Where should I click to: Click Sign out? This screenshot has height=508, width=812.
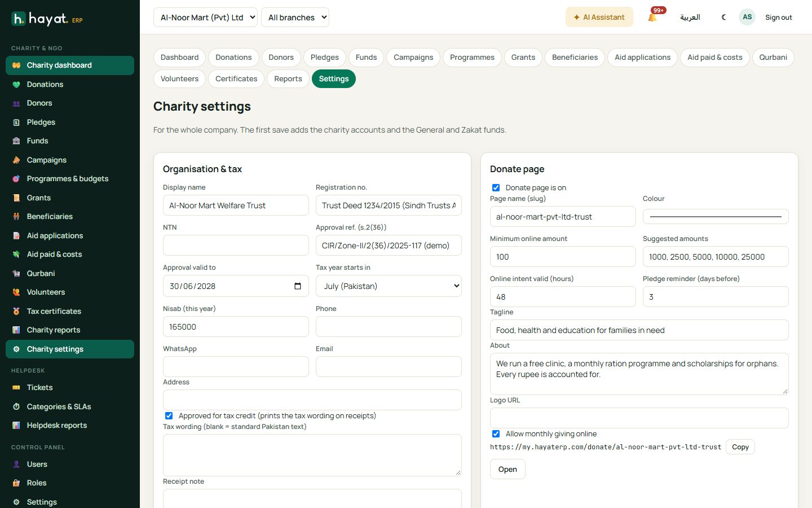(x=778, y=17)
